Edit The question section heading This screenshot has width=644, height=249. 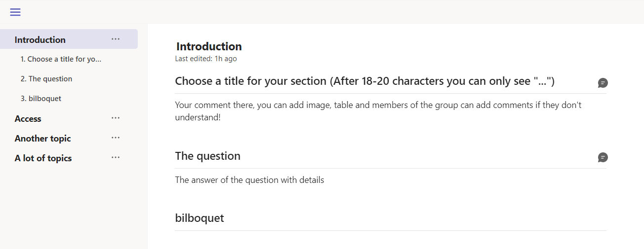(x=207, y=156)
